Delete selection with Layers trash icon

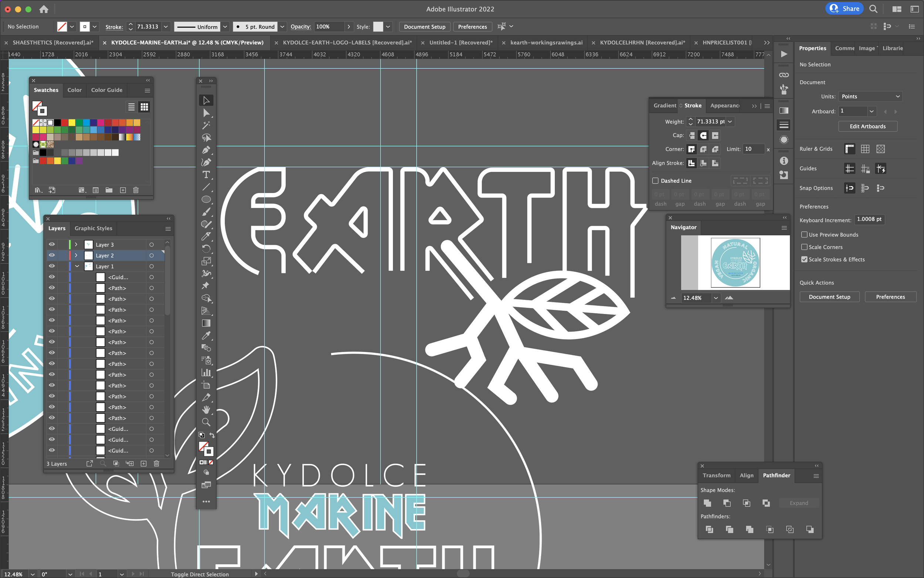point(156,464)
